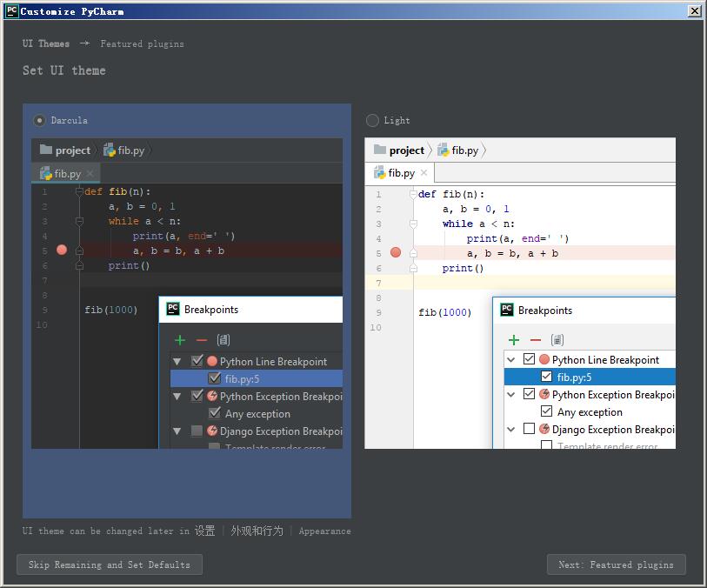
Task: Click fib(1000) code in Light editor
Action: pyautogui.click(x=444, y=312)
